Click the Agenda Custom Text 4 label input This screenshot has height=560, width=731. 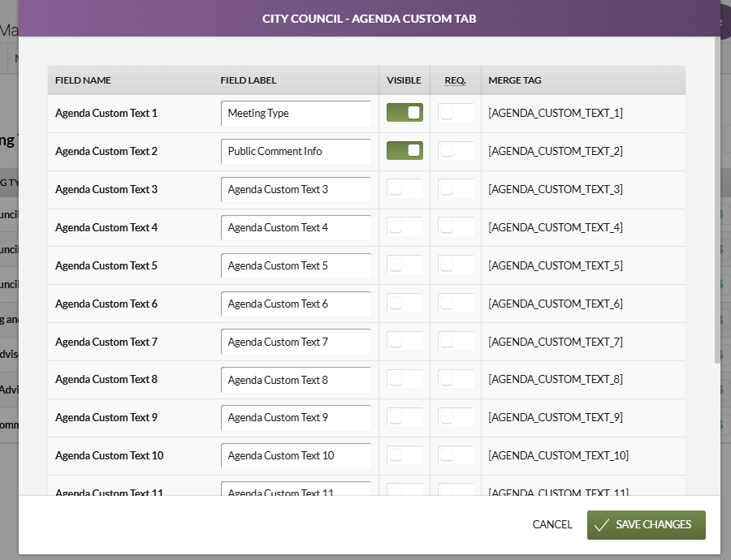296,228
